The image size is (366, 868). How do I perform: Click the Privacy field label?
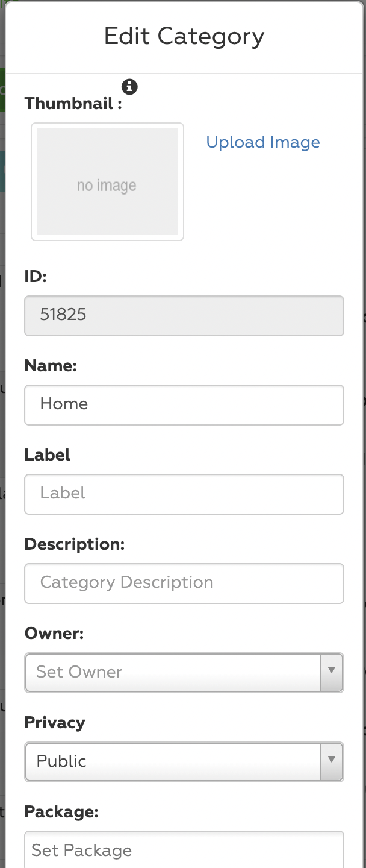tap(55, 723)
